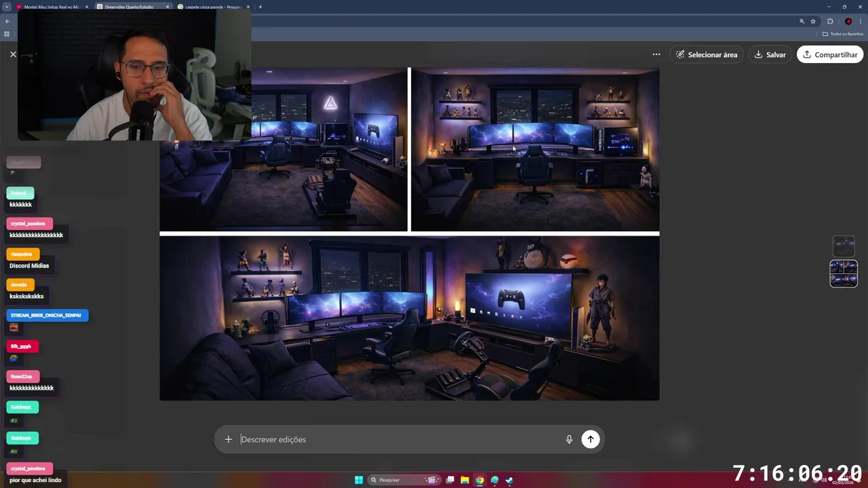Open the Steam icon on the taskbar

point(509,480)
